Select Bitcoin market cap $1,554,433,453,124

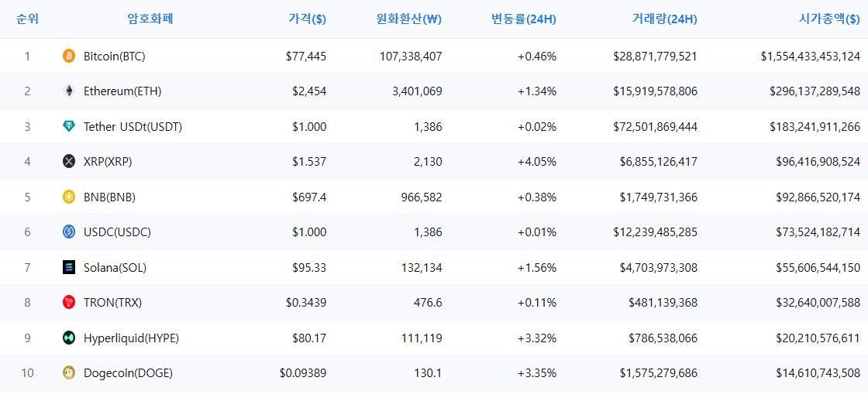(x=811, y=56)
